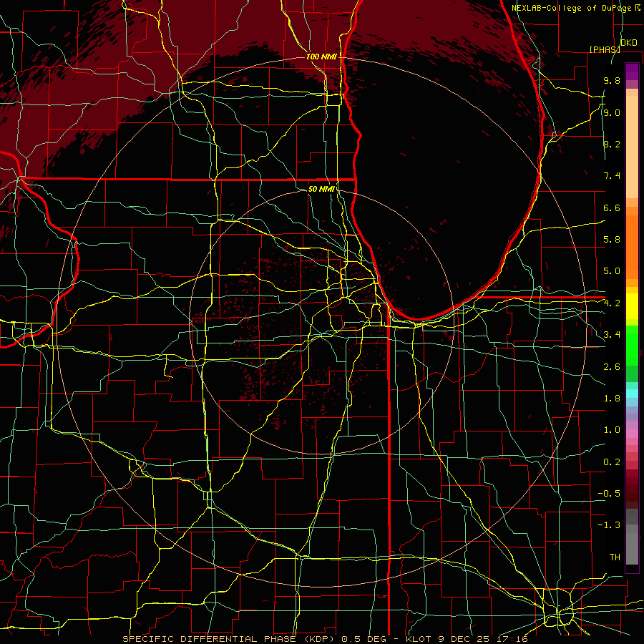Click the 5.0 legend value
644x644 pixels.
coord(612,271)
